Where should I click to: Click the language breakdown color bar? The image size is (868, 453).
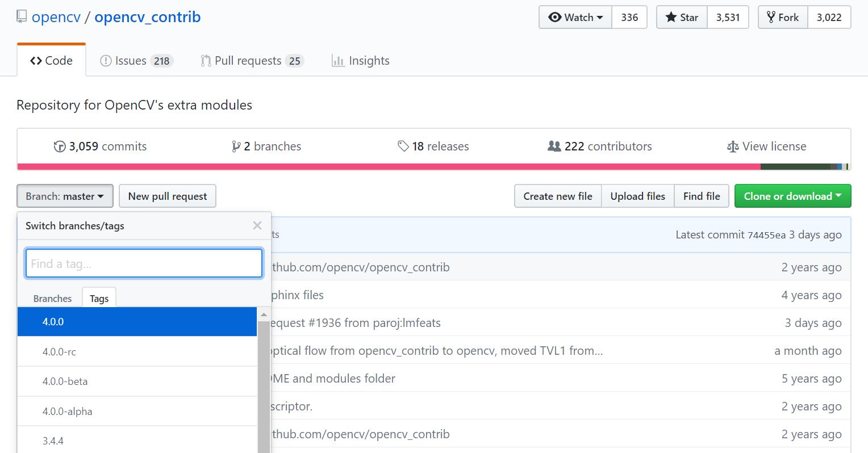[433, 167]
